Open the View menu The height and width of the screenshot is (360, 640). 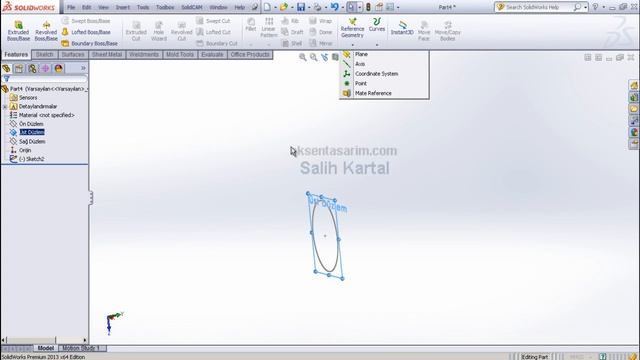pos(103,7)
